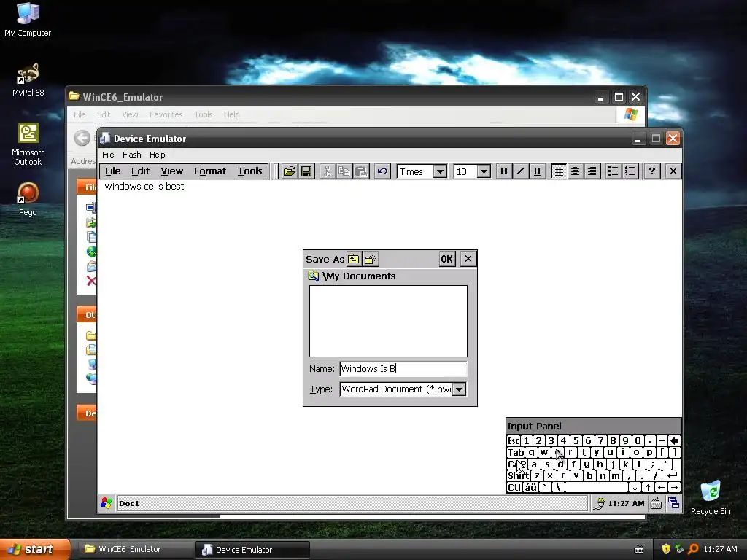Click the CE keyboard input panel tray icon
Viewport: 747px width, 560px height.
pyautogui.click(x=656, y=503)
